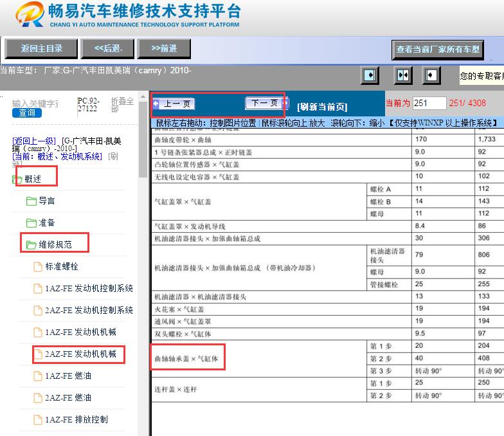The height and width of the screenshot is (436, 504).
Task: Click 查看当前厂家所有车型 button
Action: pyautogui.click(x=438, y=50)
